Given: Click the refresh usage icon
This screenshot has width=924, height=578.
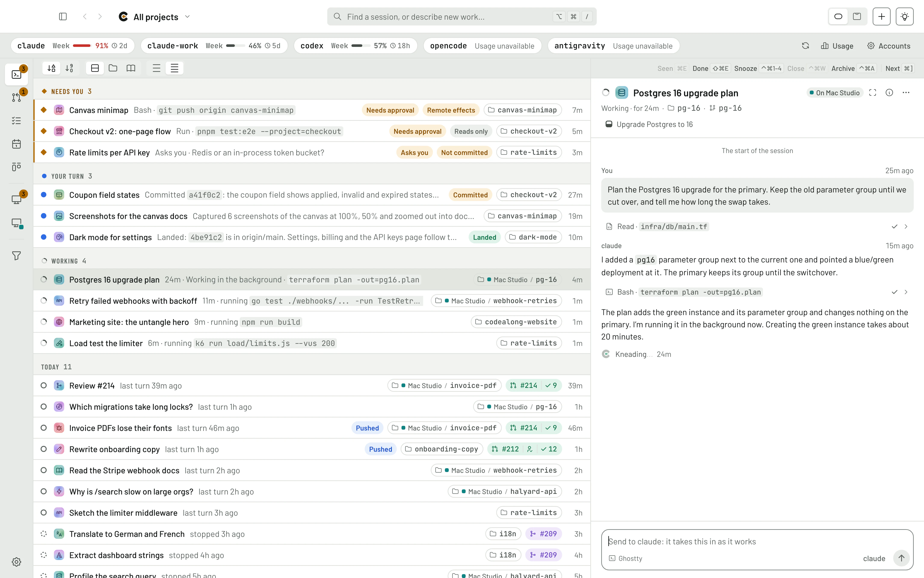Looking at the screenshot, I should point(806,46).
